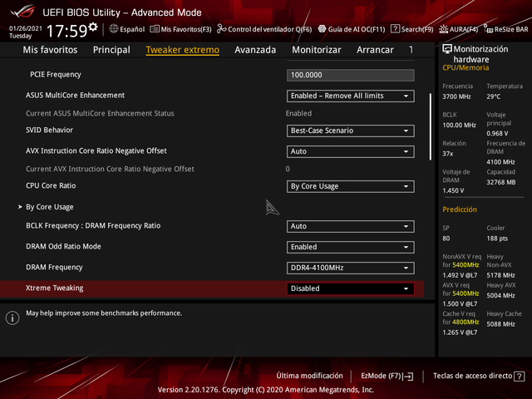Click the DRAM Odd Ratio Mode label
532x399 pixels.
(63, 247)
